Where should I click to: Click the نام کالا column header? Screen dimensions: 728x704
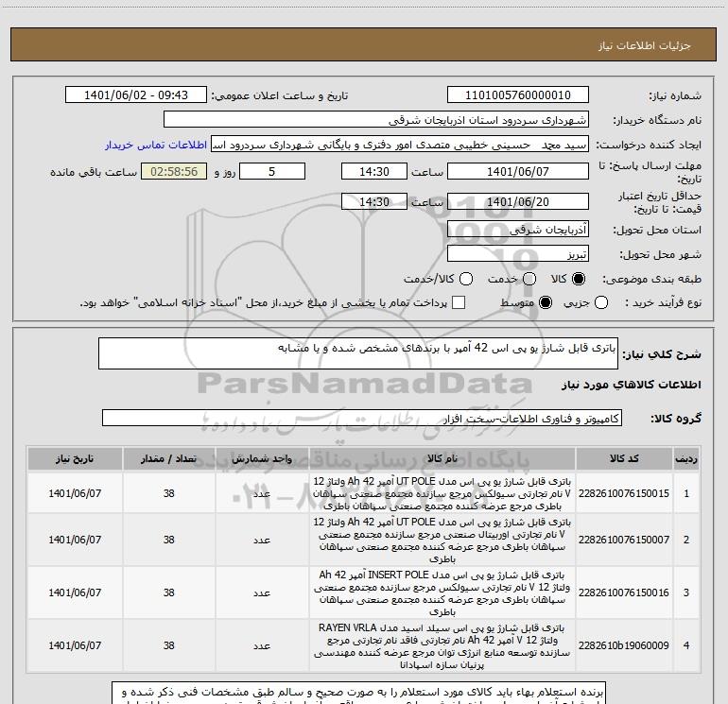(442, 458)
